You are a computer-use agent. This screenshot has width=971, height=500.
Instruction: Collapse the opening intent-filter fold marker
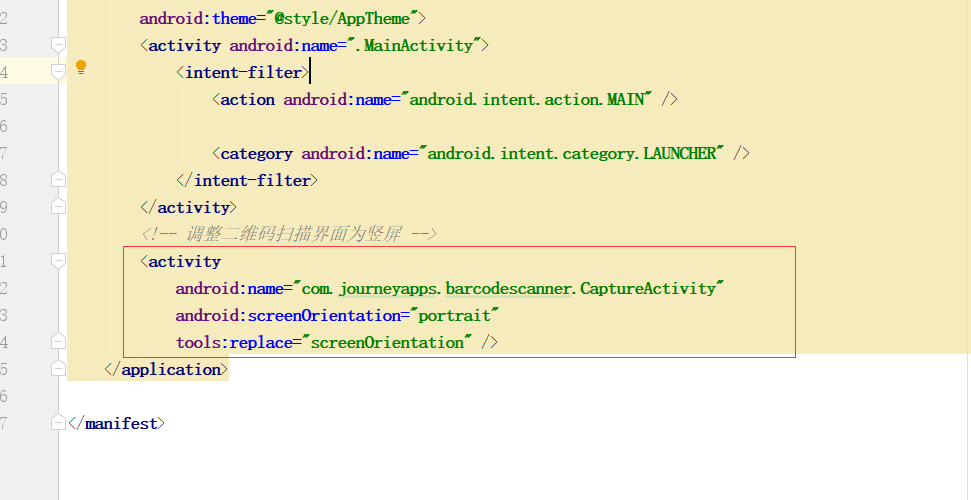click(58, 72)
